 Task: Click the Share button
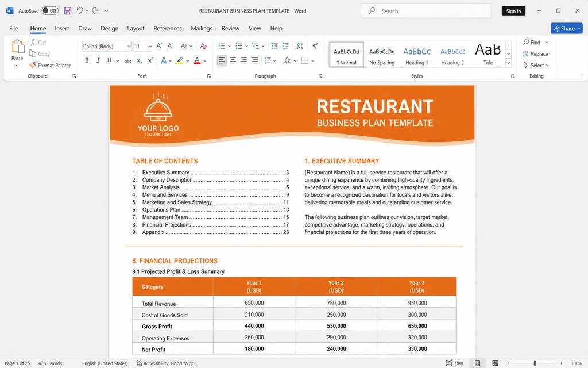566,28
